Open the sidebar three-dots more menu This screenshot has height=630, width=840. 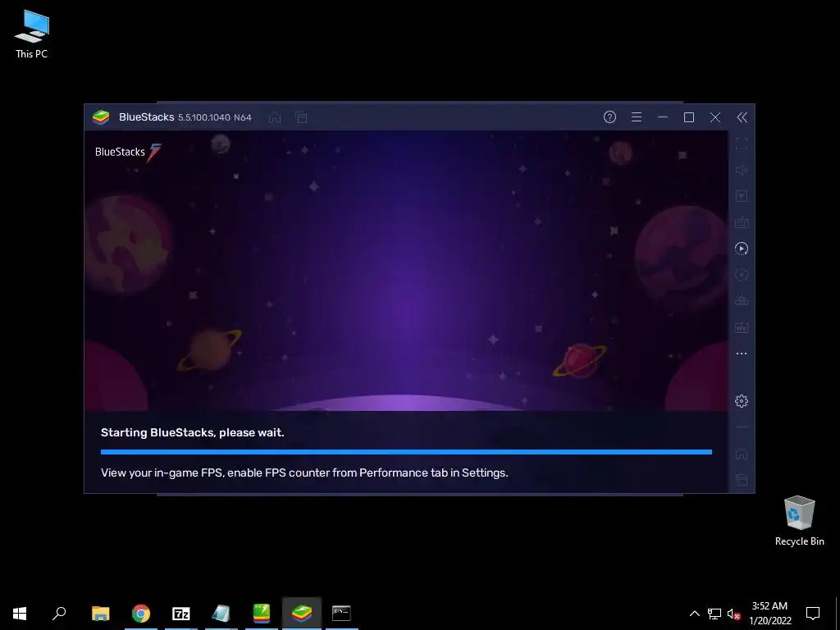tap(742, 354)
